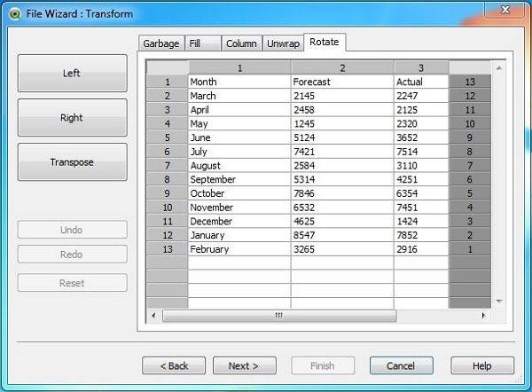Click the Forecast cell value 7846

[x=342, y=193]
